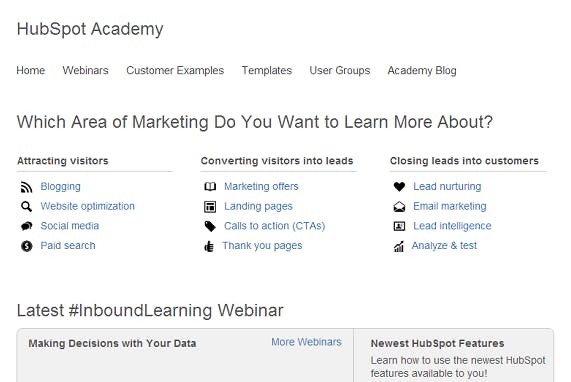Click the open book icon for Marketing offers
Screen dimensions: 571x382
(210, 187)
